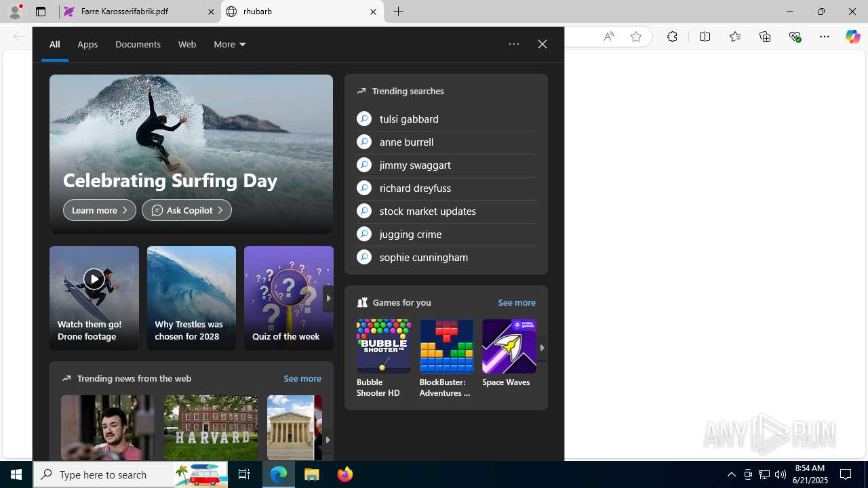Open Edge tab actions menu icon
This screenshot has width=868, height=488.
[41, 12]
